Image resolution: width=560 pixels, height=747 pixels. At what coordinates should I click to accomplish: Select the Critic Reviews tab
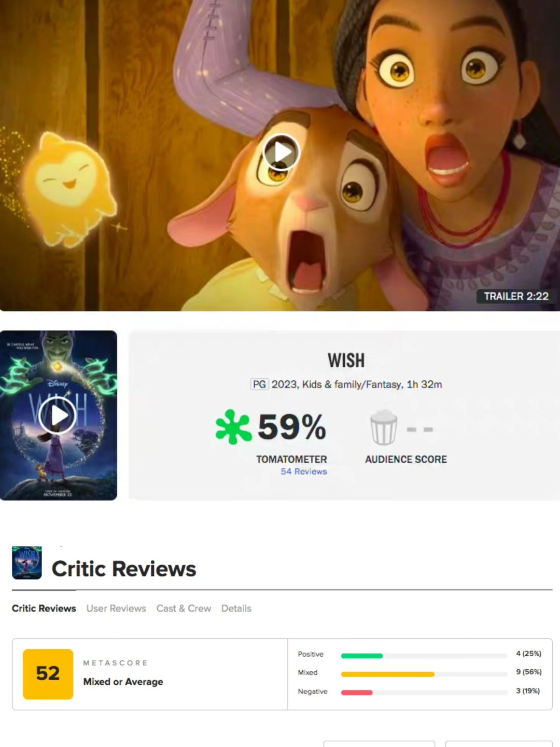pos(44,608)
